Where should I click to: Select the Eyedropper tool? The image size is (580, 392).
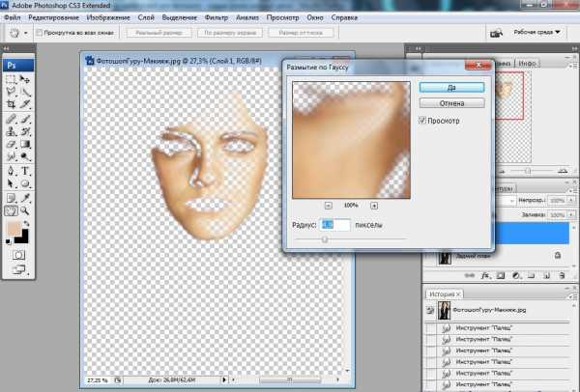click(25, 198)
